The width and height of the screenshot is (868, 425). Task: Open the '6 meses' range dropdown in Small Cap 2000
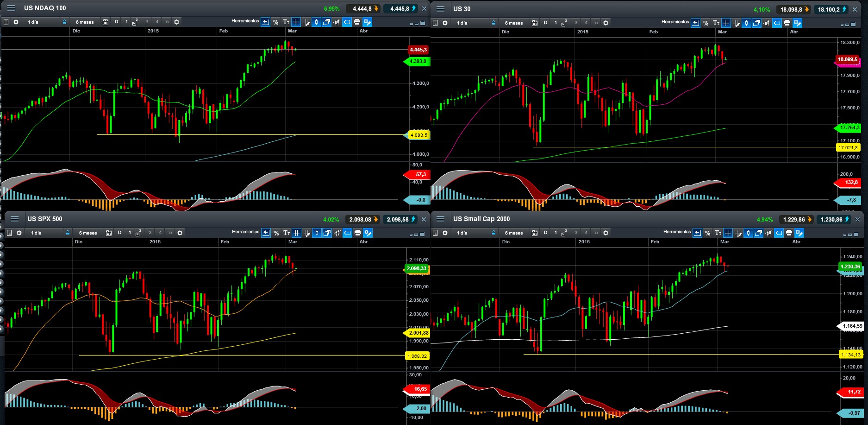(x=514, y=233)
